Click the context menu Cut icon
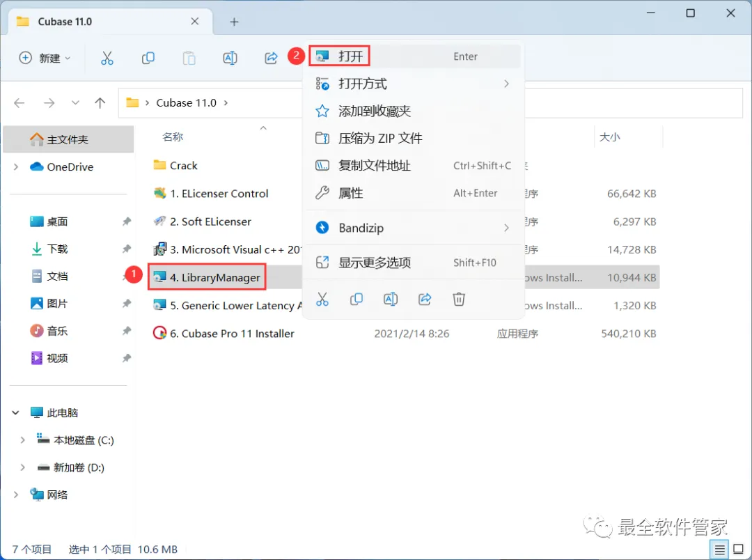The image size is (752, 560). tap(322, 300)
